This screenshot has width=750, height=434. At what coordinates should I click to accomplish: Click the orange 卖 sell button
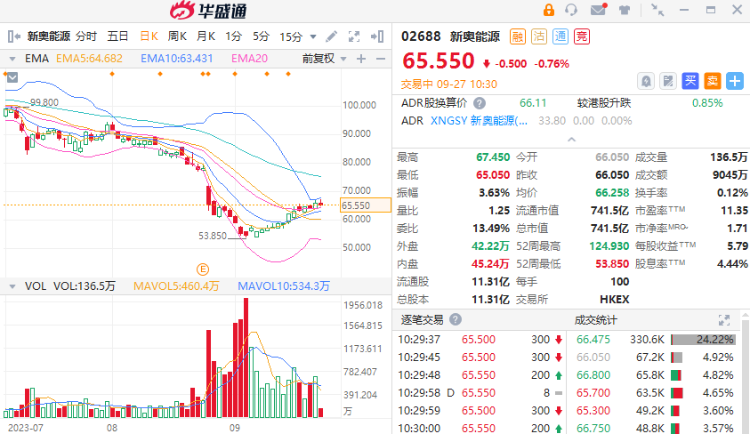coord(712,81)
